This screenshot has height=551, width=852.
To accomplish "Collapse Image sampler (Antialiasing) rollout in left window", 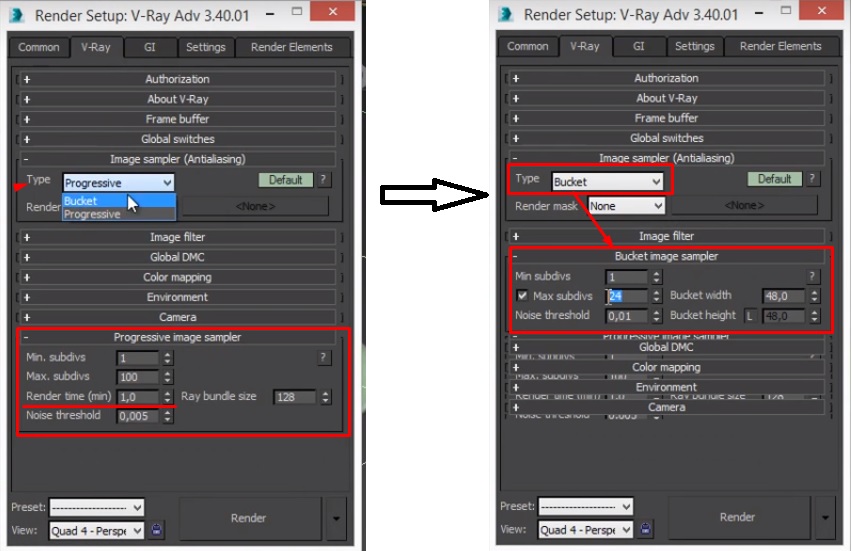I will coord(178,159).
